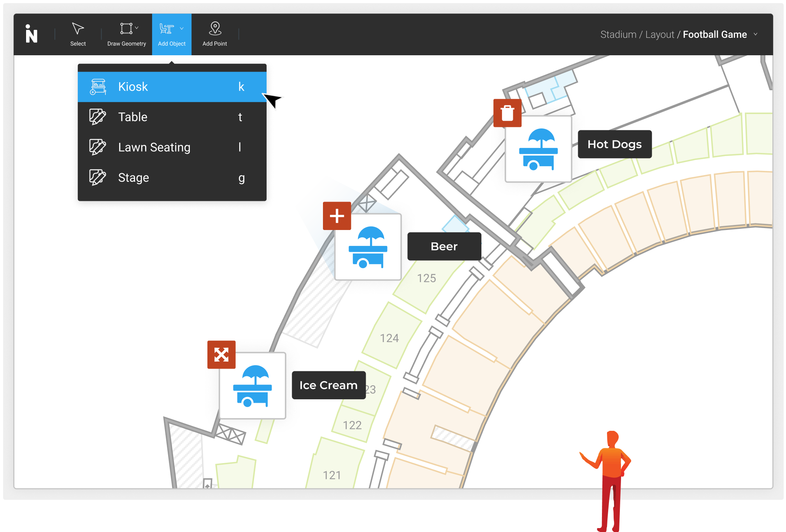Expand the Draw Geometry dropdown arrow
The width and height of the screenshot is (786, 532).
tap(137, 28)
